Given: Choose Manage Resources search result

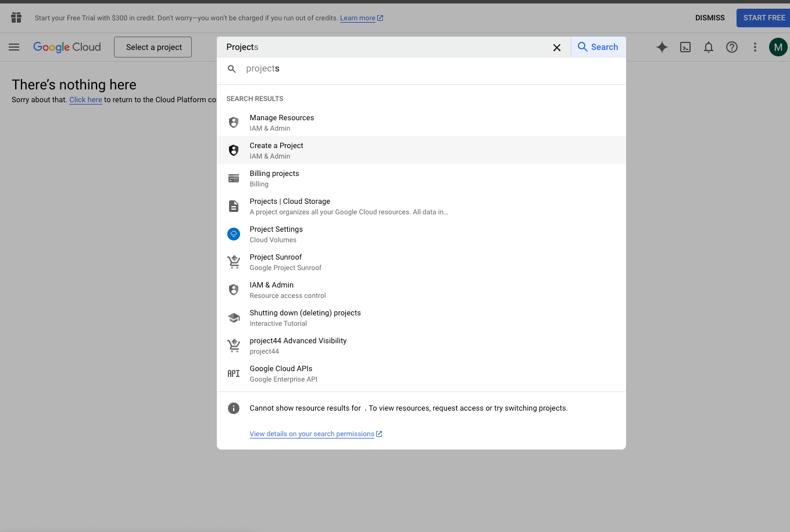Looking at the screenshot, I should [282, 123].
